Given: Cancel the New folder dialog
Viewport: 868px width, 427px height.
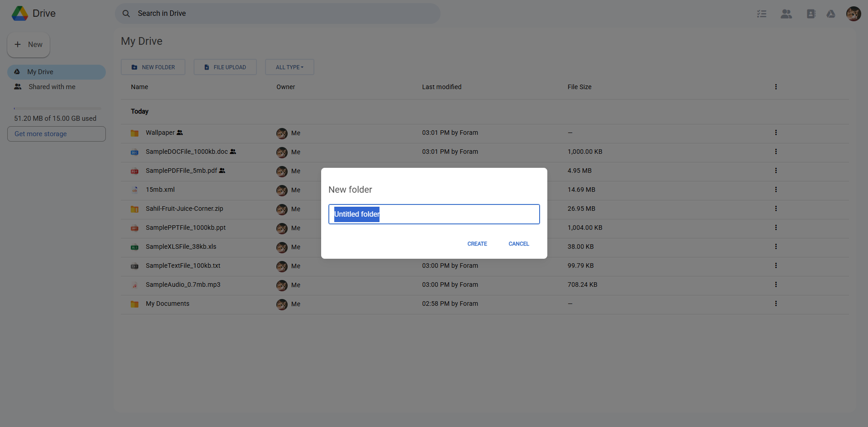Looking at the screenshot, I should [518, 243].
